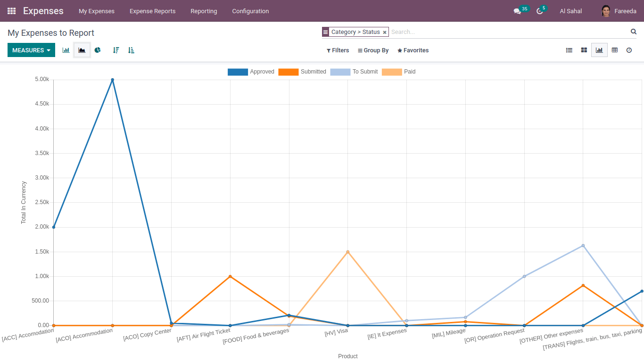The image size is (644, 362).
Task: Open the activity clock view
Action: [x=629, y=50]
